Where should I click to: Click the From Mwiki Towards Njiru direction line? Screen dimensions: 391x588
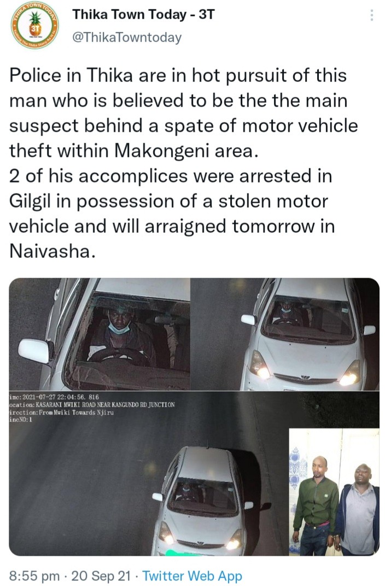(x=61, y=412)
